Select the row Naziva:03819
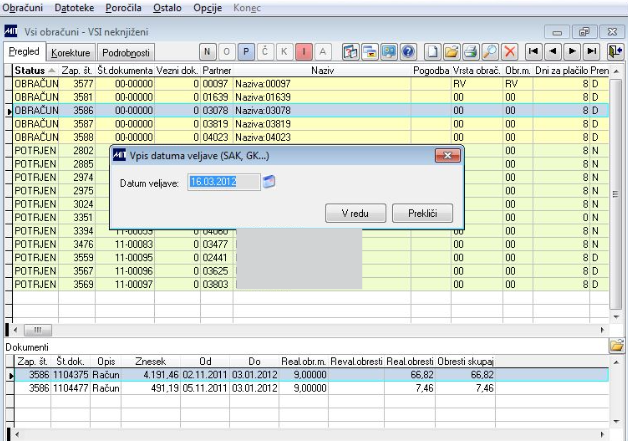 [311, 124]
